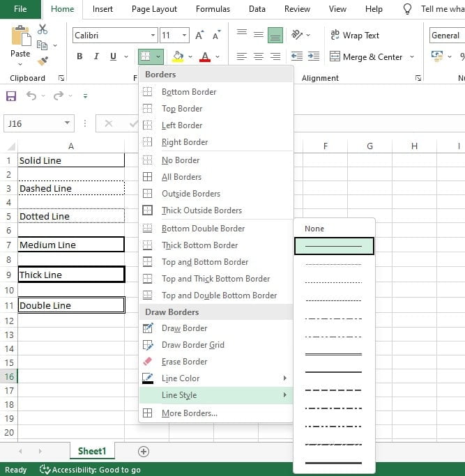Customize Quick Access Toolbar arrow
This screenshot has height=476, width=465.
click(x=85, y=96)
